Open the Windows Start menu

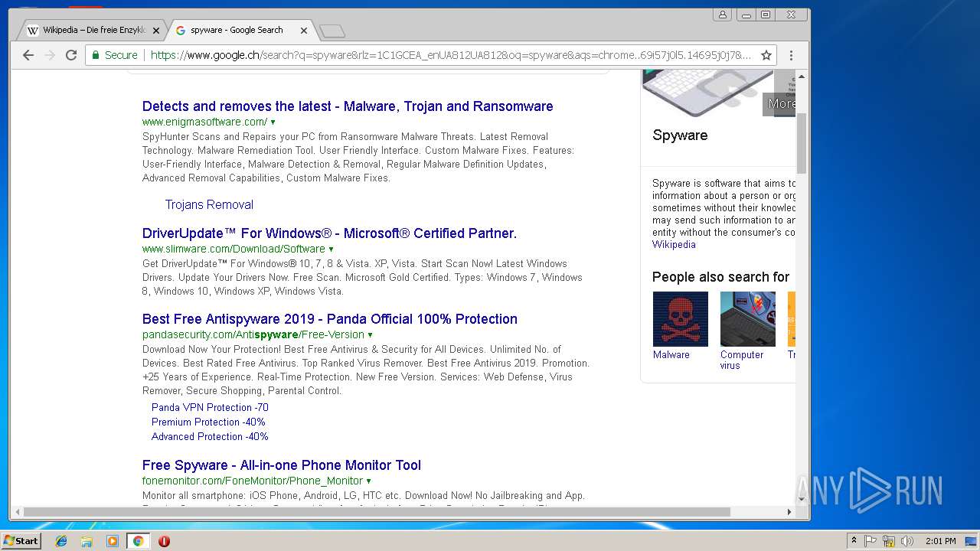coord(21,541)
